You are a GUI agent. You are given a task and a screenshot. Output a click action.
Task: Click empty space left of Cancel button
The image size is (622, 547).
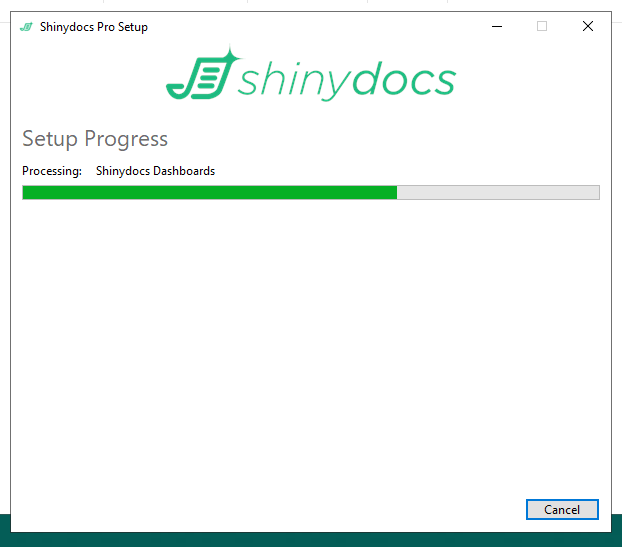point(300,509)
